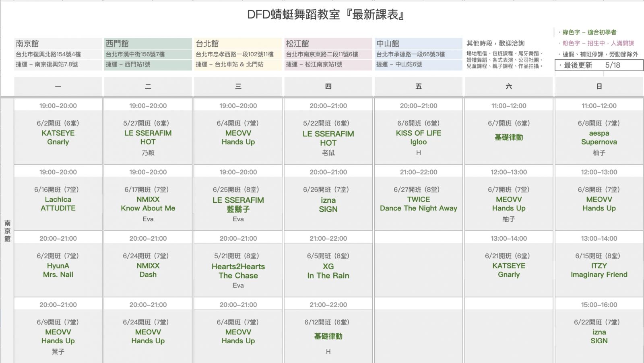Click address 台北市忠孝西路一段102號11樓
This screenshot has width=644, height=363.
pos(235,54)
